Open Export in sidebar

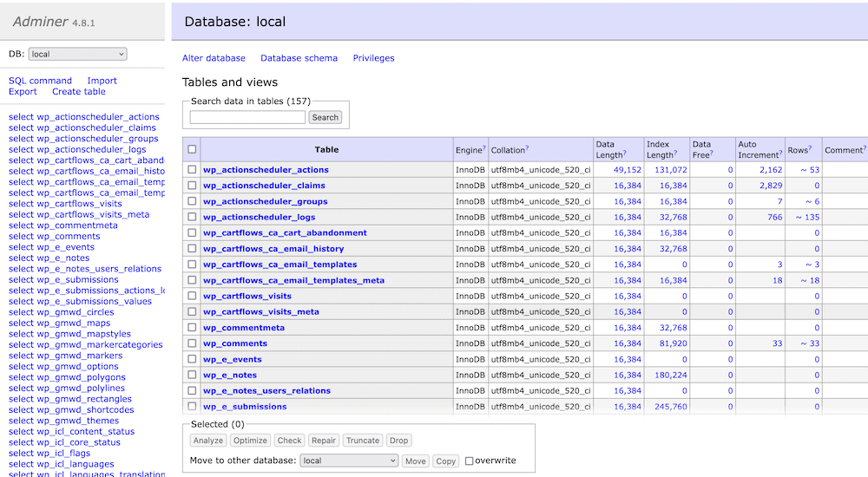23,92
